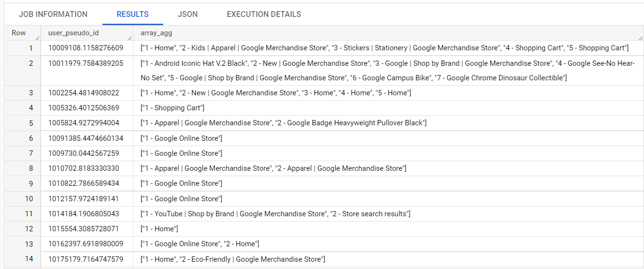Image resolution: width=644 pixels, height=269 pixels.
Task: Click the Google Online Store array in row 7
Action: [182, 153]
